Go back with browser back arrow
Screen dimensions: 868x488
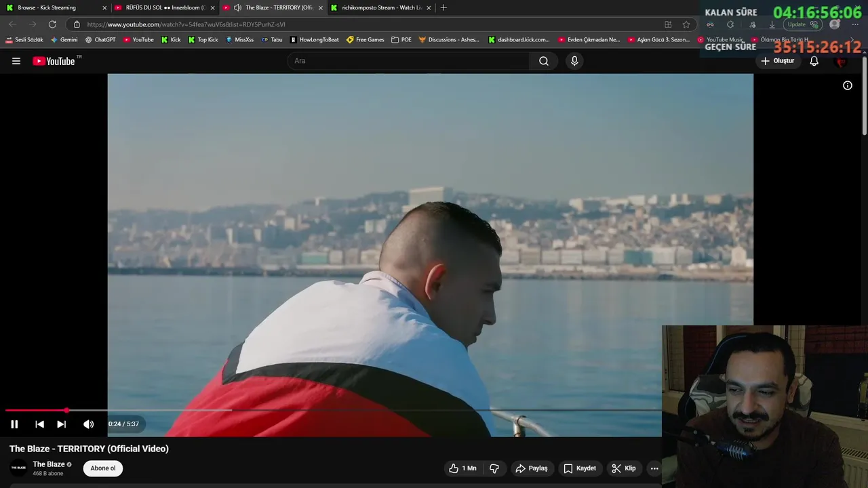tap(12, 24)
